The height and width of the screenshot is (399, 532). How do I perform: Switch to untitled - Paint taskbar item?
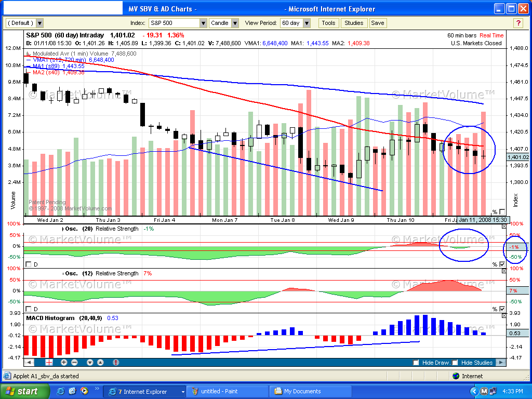pyautogui.click(x=228, y=391)
